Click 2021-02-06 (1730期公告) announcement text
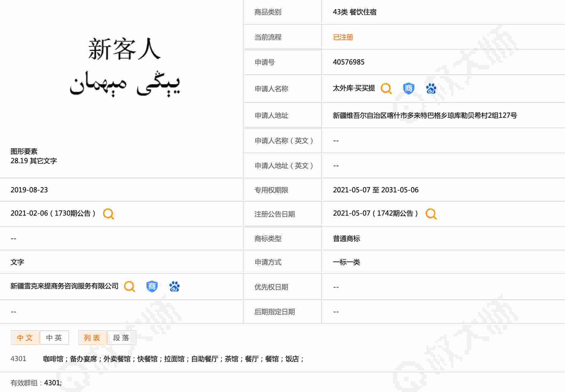565x392 pixels. click(53, 213)
